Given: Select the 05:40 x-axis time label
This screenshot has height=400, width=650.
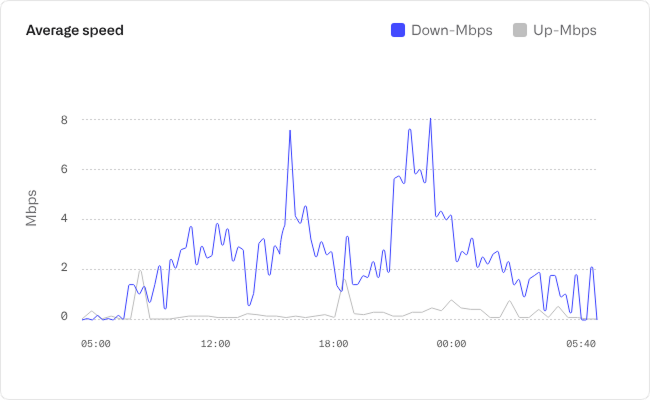Looking at the screenshot, I should (580, 343).
